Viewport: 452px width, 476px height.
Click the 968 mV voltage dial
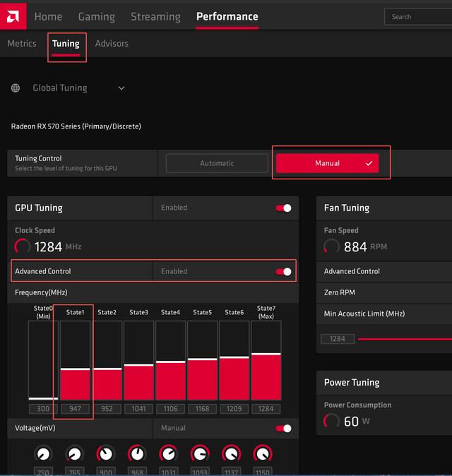point(137,454)
